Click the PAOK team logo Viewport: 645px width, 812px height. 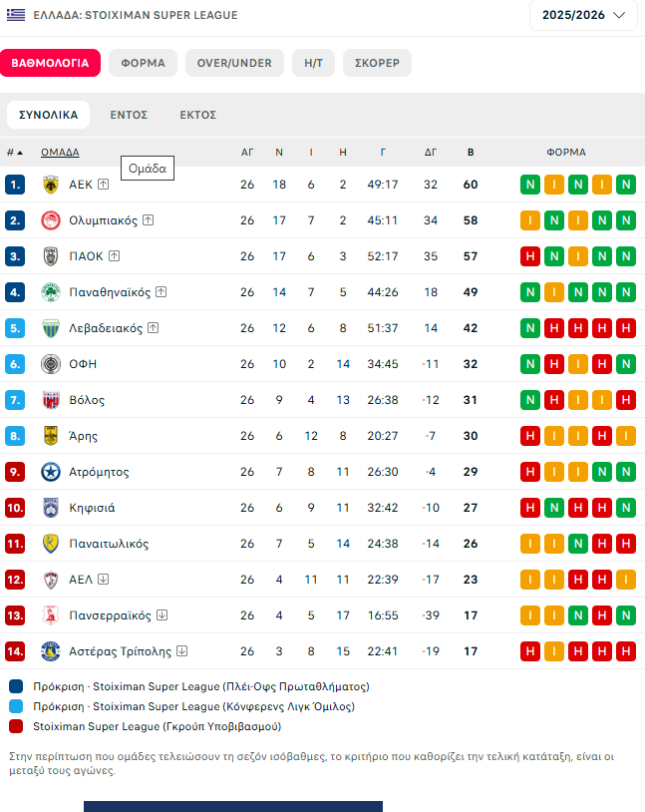pyautogui.click(x=50, y=256)
